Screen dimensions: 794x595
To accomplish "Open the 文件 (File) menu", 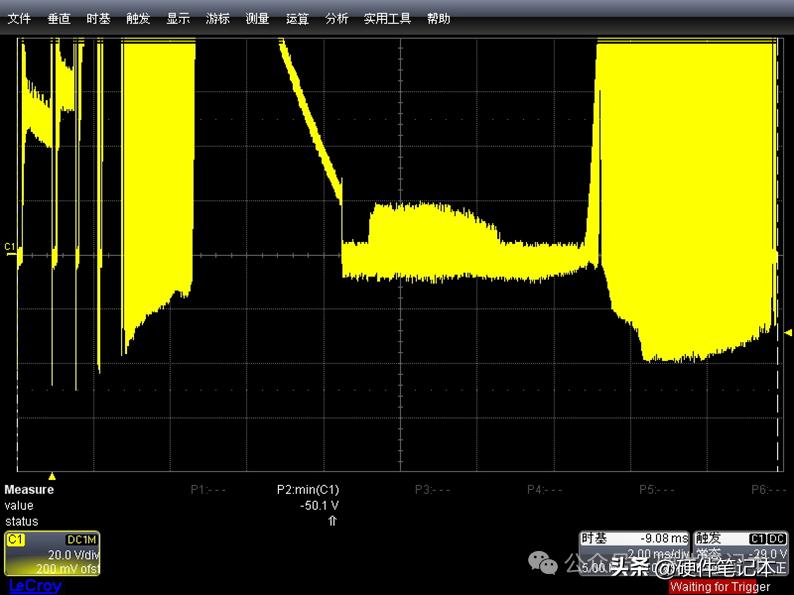I will coord(19,18).
